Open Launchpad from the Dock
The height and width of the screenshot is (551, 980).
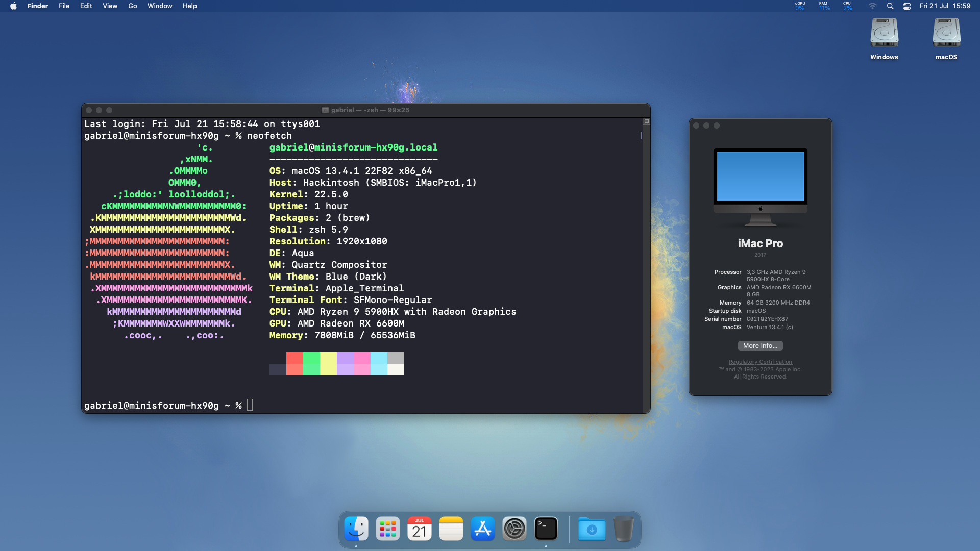point(387,529)
